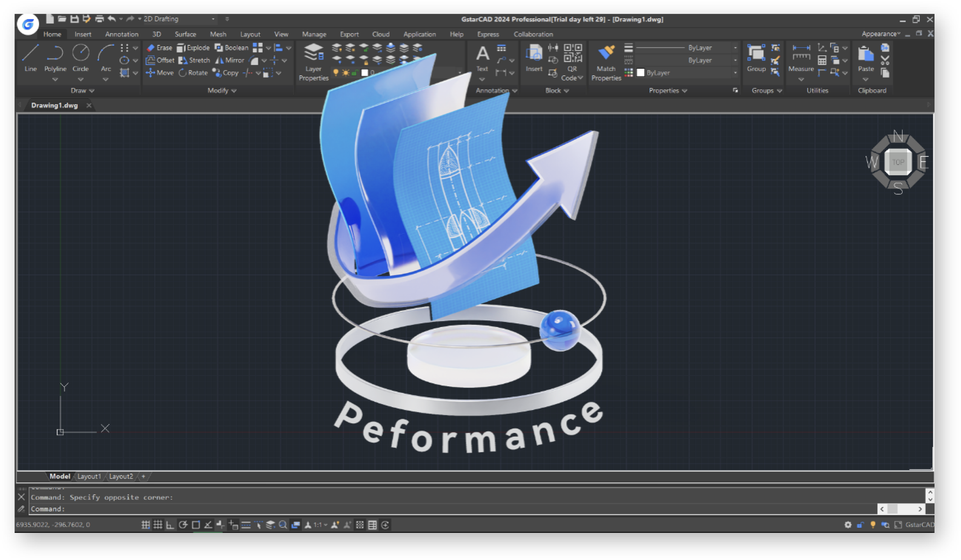
Task: Toggle grid display in status bar
Action: 158,525
